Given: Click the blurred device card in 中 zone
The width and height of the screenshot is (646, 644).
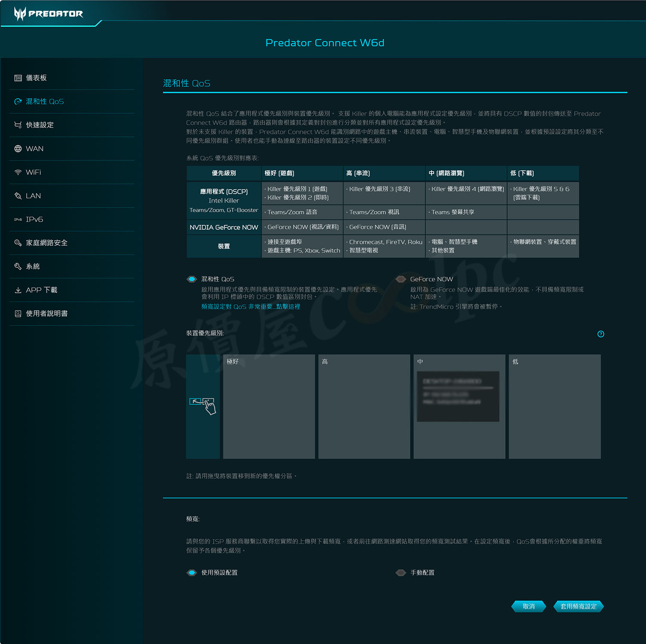Looking at the screenshot, I should [x=458, y=396].
